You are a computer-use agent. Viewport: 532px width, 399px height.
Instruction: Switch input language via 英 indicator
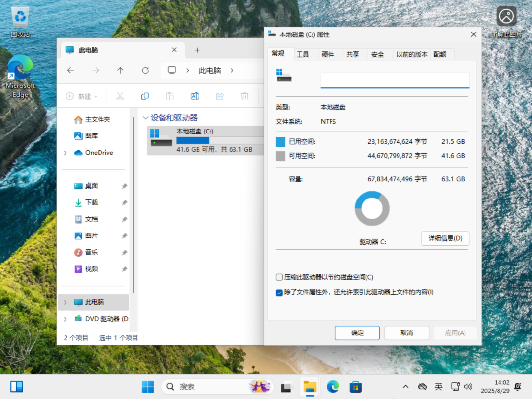(439, 387)
